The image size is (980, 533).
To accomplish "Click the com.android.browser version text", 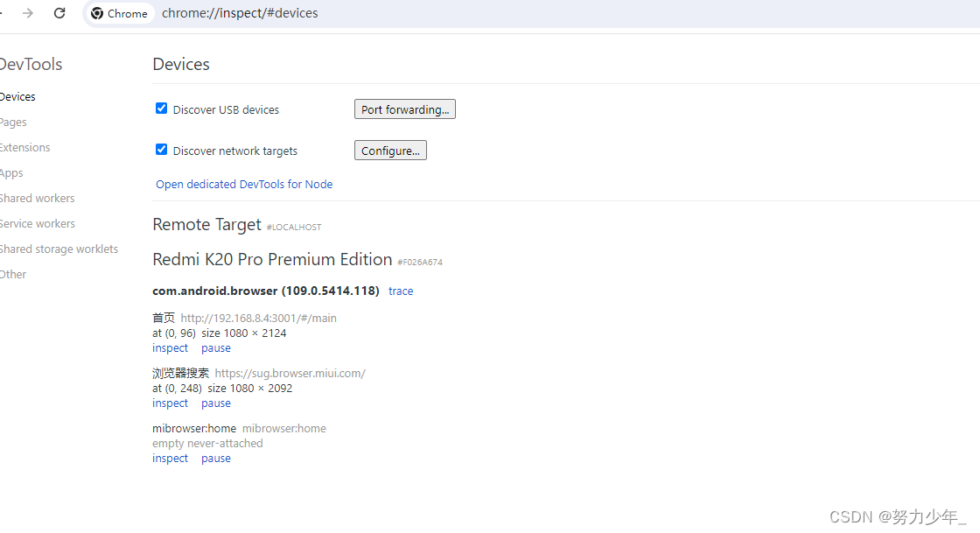I will pos(266,291).
